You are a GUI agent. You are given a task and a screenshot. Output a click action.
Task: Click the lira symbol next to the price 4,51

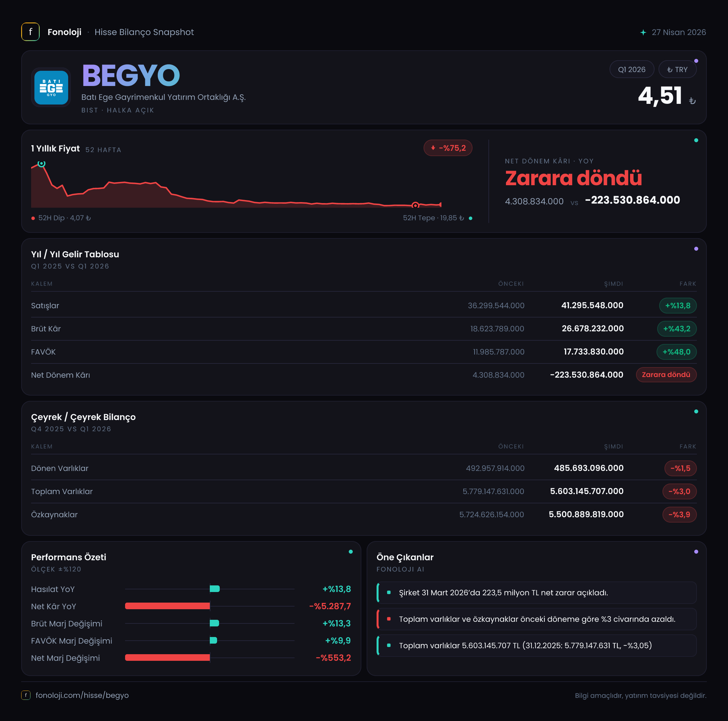692,101
